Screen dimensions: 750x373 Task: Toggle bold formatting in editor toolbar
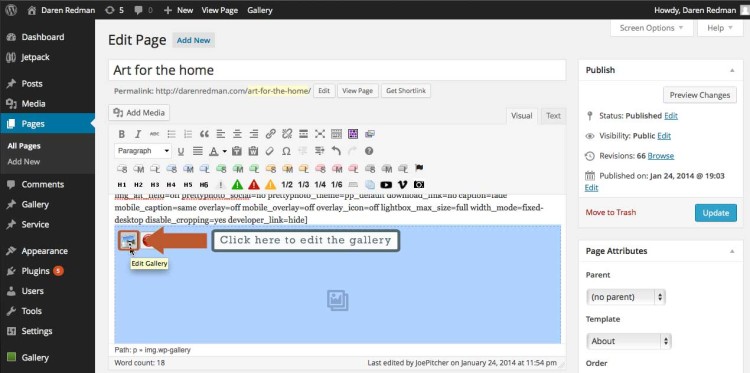pyautogui.click(x=121, y=134)
